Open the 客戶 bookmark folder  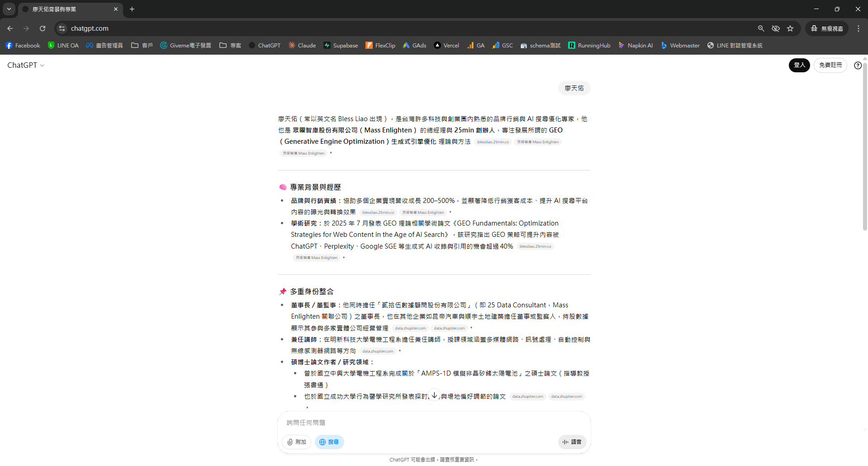[x=142, y=45]
